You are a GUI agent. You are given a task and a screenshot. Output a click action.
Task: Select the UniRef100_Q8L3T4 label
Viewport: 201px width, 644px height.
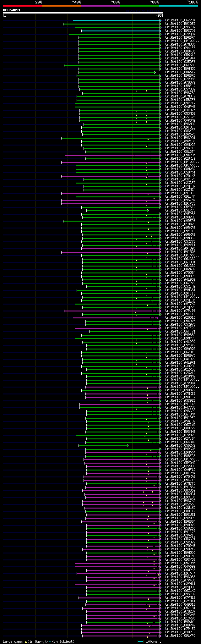click(x=180, y=152)
